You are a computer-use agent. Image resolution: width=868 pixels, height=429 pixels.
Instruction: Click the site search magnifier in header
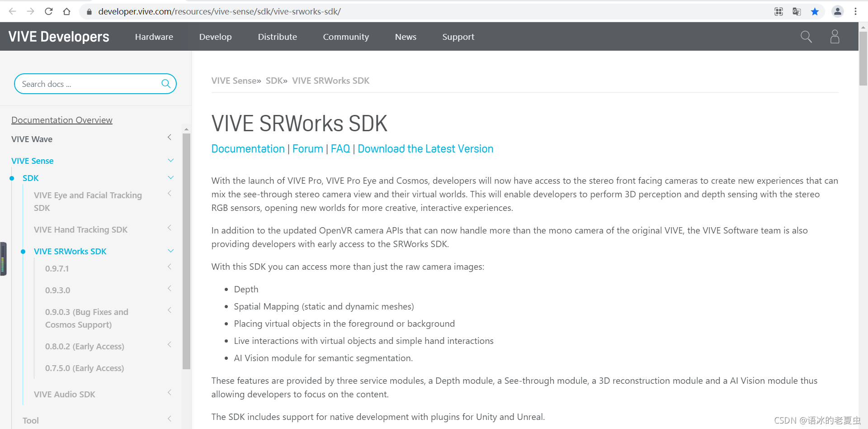806,37
